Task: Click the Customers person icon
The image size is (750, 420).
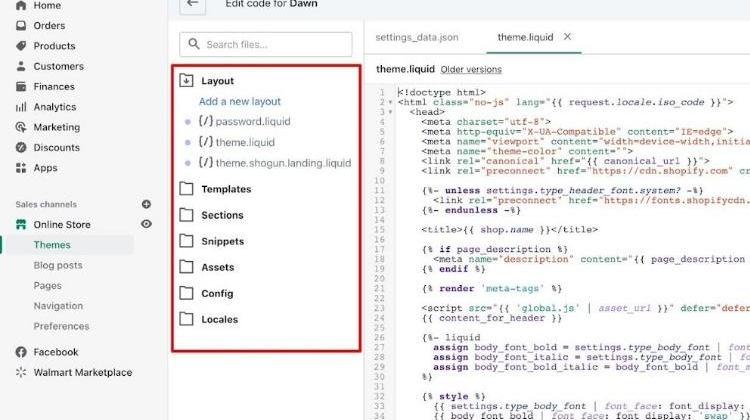Action: click(x=21, y=66)
